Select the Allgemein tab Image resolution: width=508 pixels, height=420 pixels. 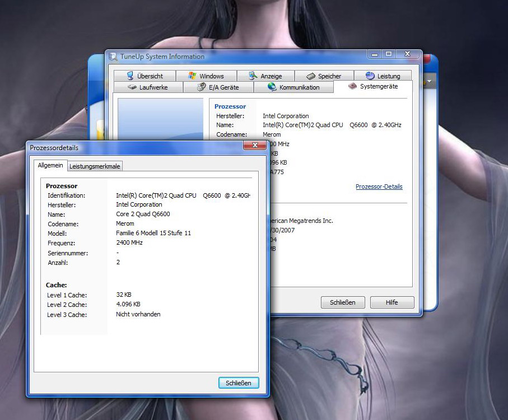pyautogui.click(x=50, y=165)
